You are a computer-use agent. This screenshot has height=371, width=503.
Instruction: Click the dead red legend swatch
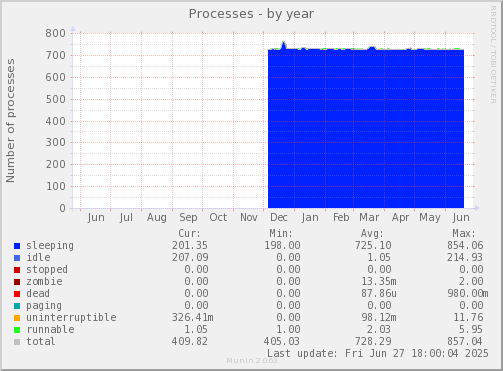17,294
